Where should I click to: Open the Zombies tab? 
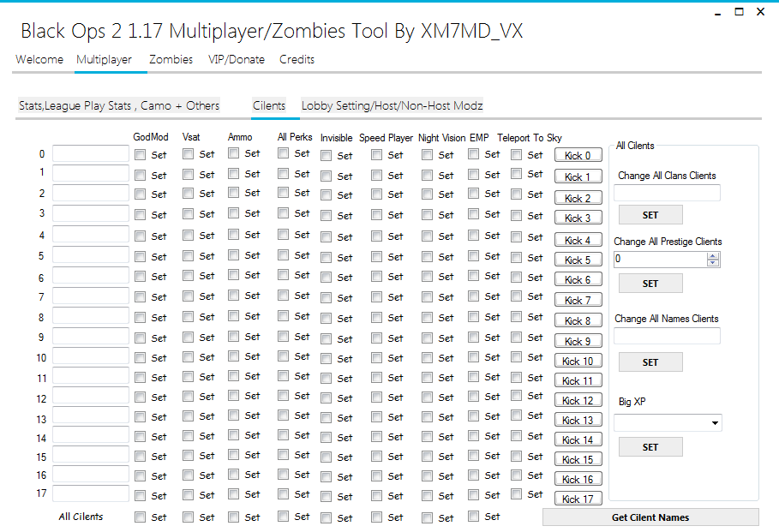pyautogui.click(x=171, y=60)
